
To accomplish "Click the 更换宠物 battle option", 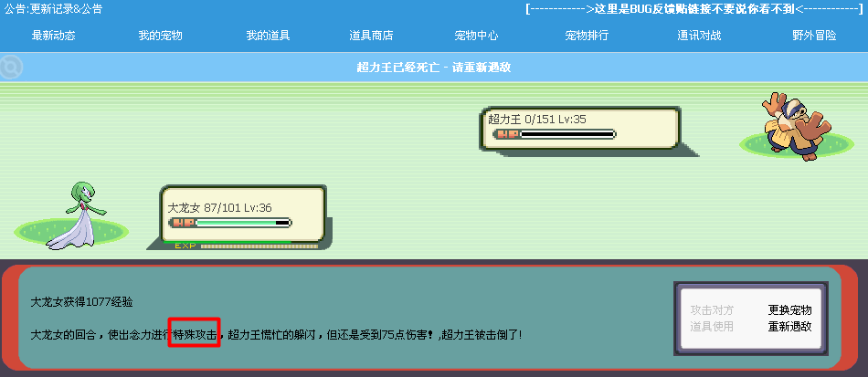I will click(x=790, y=309).
